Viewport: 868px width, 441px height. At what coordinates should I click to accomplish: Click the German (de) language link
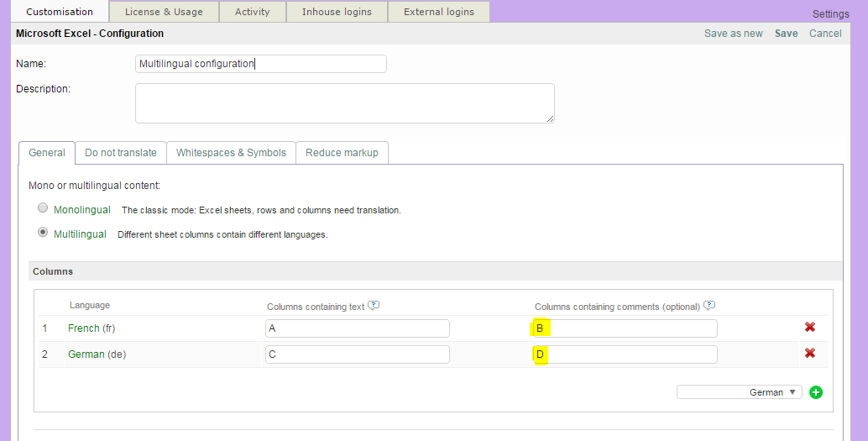point(97,354)
